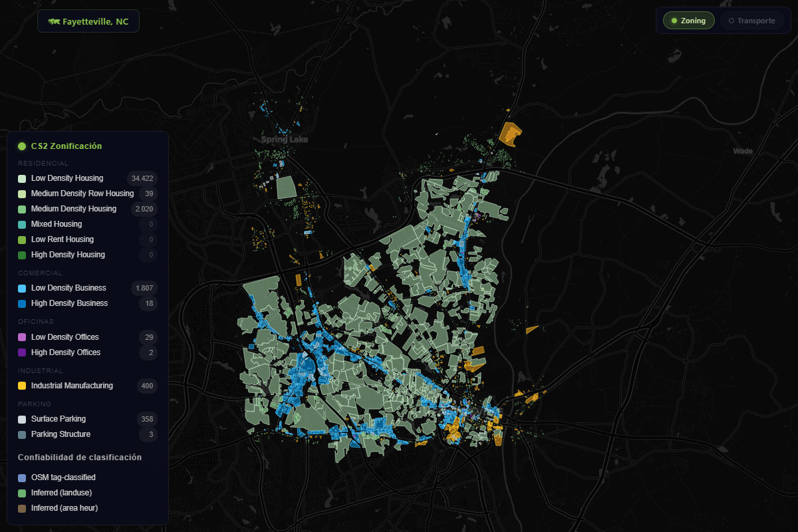Select the High Density Business color swatch

[x=22, y=303]
